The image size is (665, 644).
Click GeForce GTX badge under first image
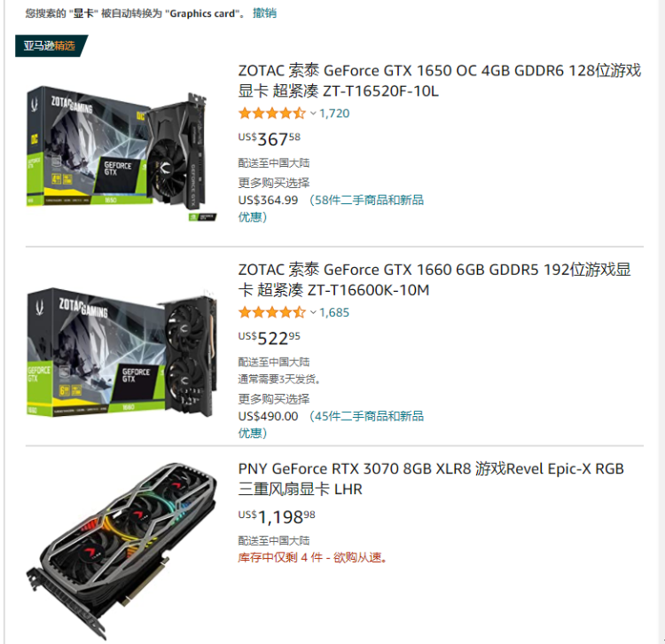(202, 217)
